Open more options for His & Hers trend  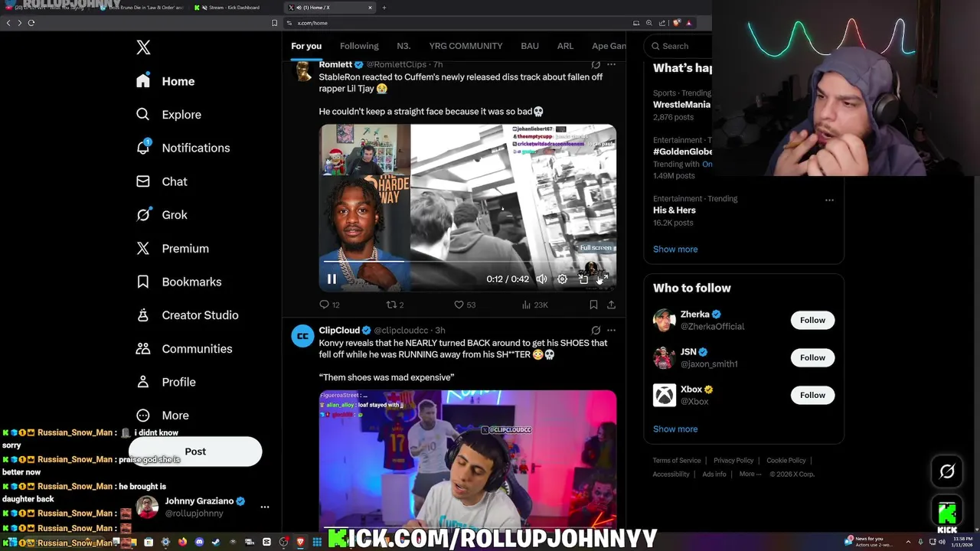click(x=829, y=200)
